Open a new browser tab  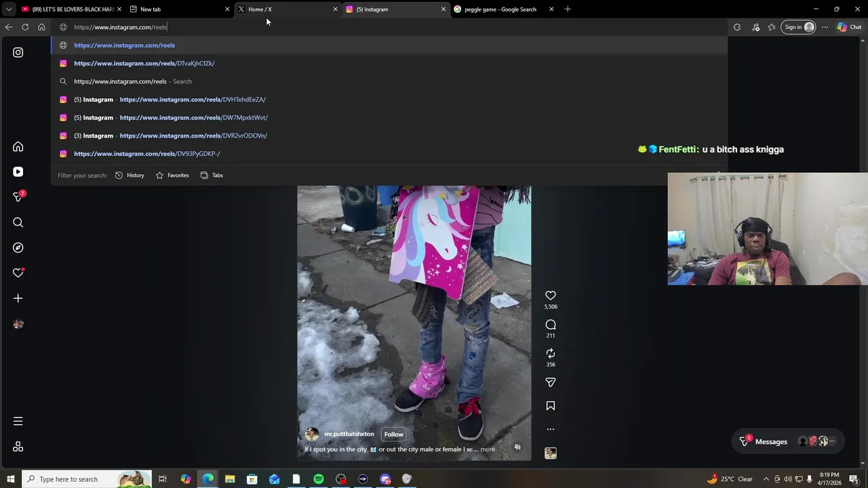pos(568,9)
